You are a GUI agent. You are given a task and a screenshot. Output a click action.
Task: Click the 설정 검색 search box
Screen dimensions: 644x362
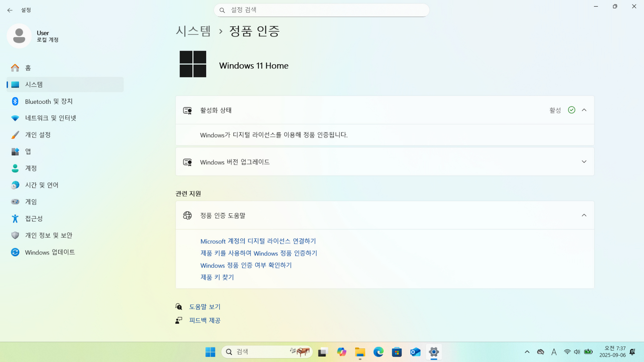[x=321, y=10]
